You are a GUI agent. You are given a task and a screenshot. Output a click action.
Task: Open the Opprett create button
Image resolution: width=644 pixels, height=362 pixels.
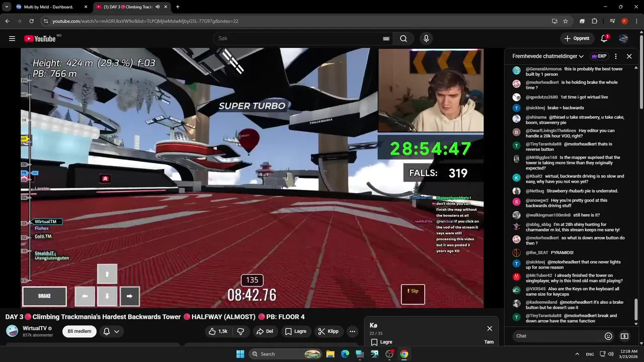[578, 39]
